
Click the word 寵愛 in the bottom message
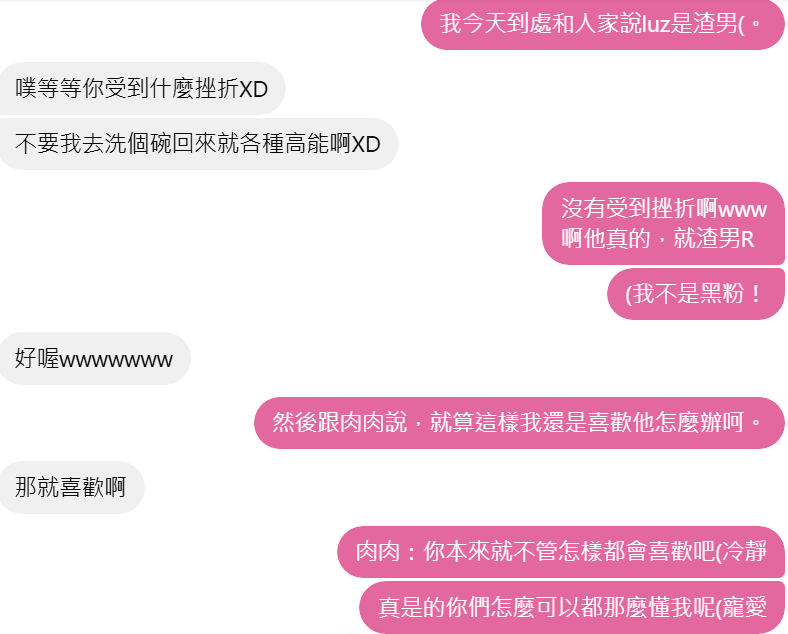point(744,607)
